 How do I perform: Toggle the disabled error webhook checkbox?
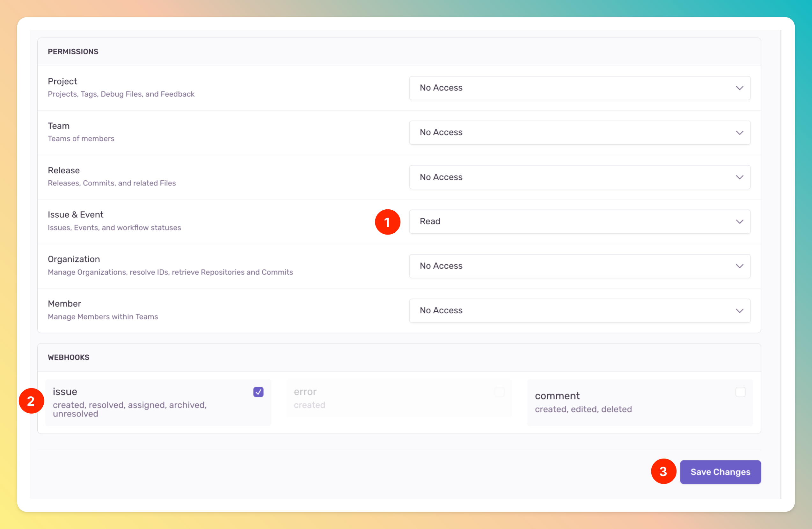[x=499, y=392]
